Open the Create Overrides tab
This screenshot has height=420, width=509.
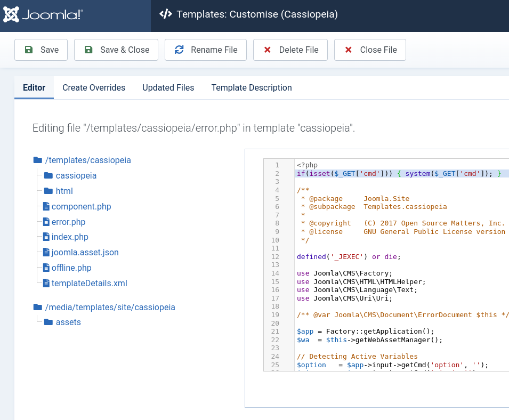[94, 87]
